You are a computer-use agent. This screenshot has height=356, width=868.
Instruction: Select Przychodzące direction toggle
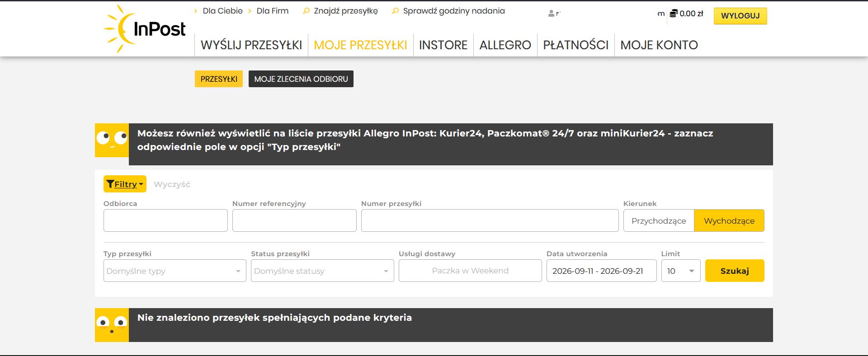pos(659,220)
